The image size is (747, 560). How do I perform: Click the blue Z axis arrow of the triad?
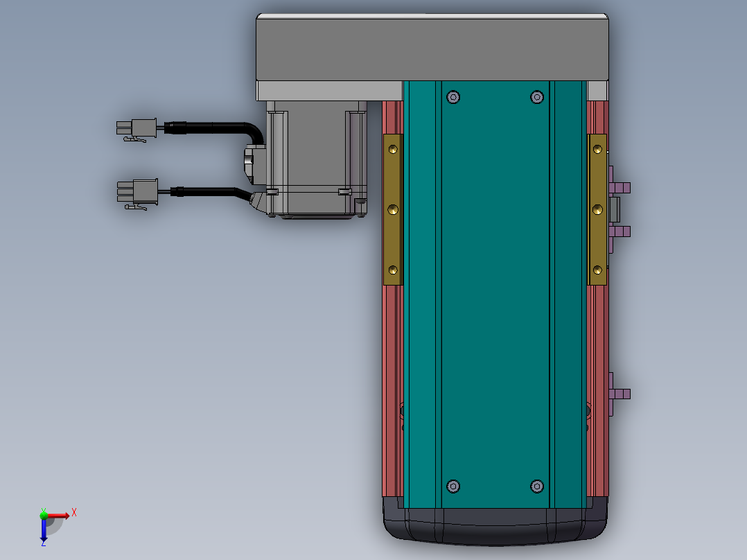[44, 530]
